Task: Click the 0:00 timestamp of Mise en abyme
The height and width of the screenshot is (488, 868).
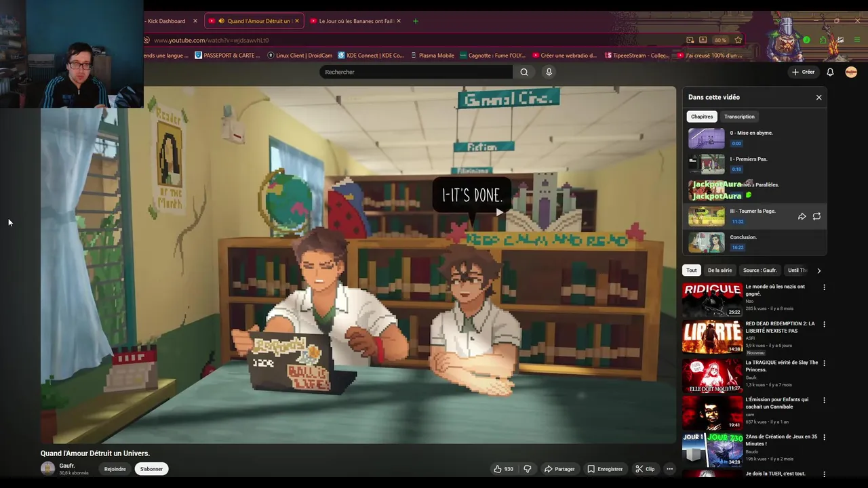Action: 736,144
